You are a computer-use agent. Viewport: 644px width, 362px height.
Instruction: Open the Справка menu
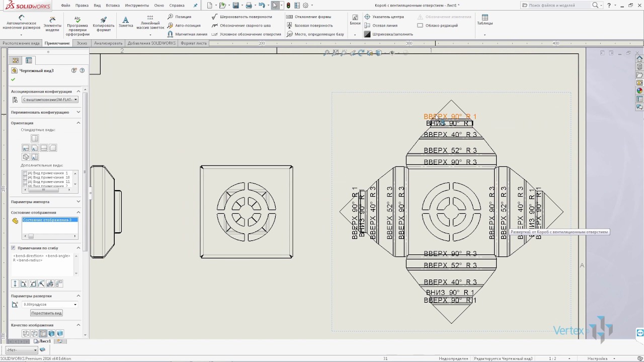tap(177, 5)
